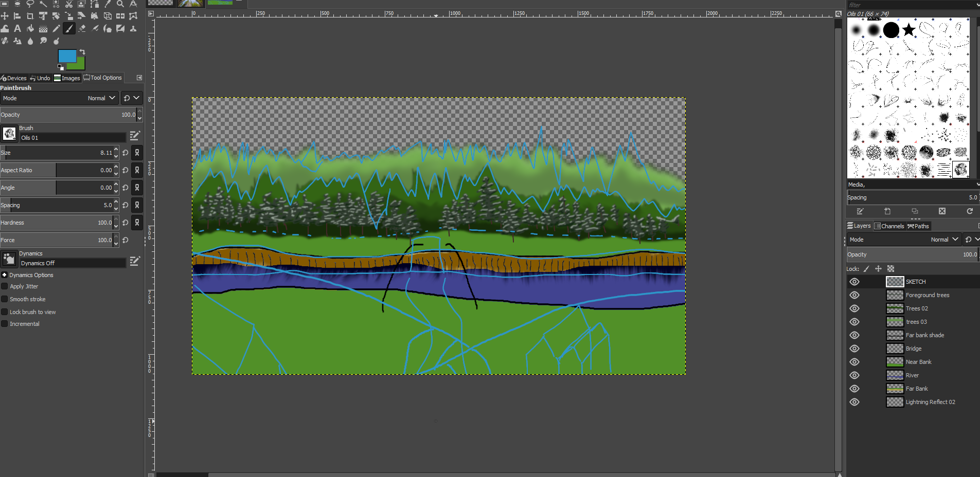Image resolution: width=980 pixels, height=477 pixels.
Task: Create a new brush in Brushes panel
Action: (887, 211)
